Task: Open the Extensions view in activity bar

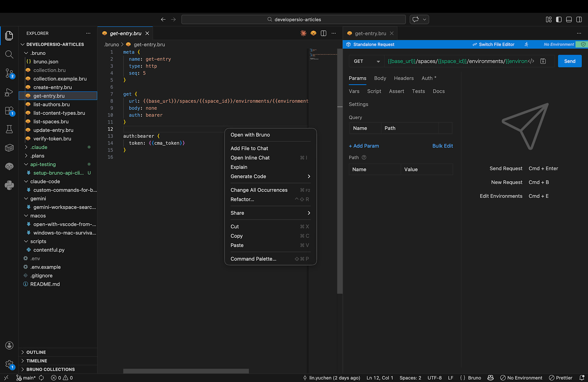Action: (9, 111)
